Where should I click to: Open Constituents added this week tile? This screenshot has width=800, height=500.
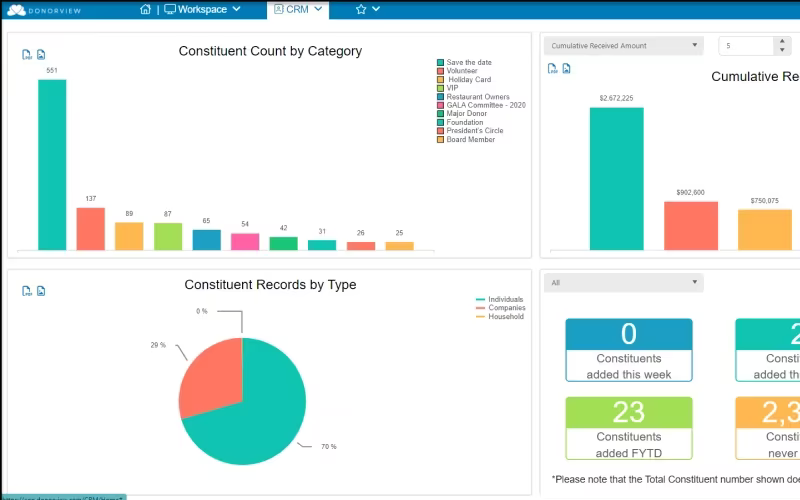click(x=629, y=350)
